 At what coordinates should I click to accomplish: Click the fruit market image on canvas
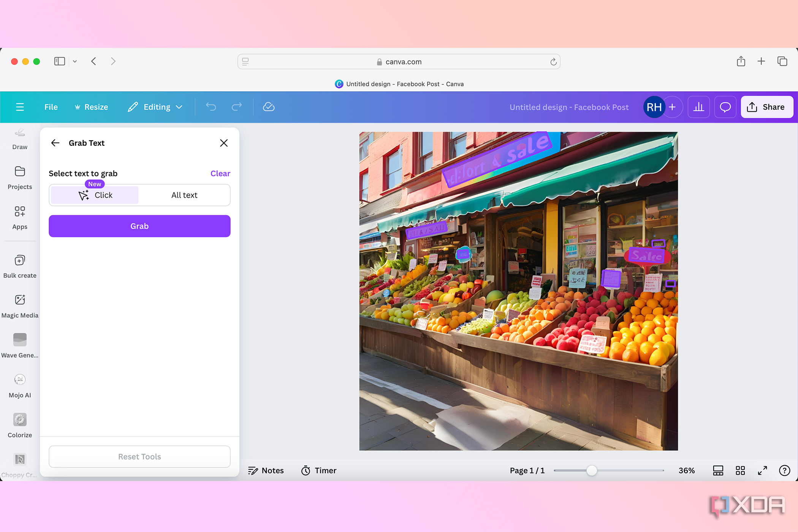pos(518,291)
